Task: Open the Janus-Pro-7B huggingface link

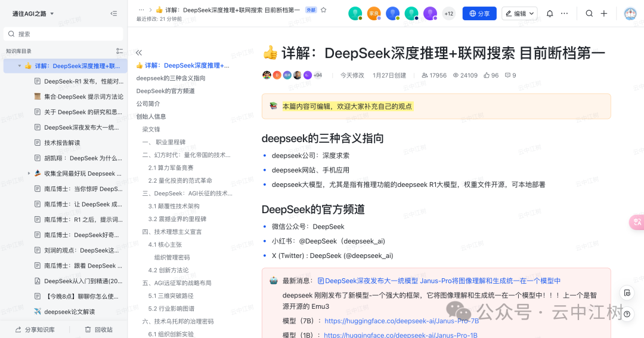Action: [402, 321]
